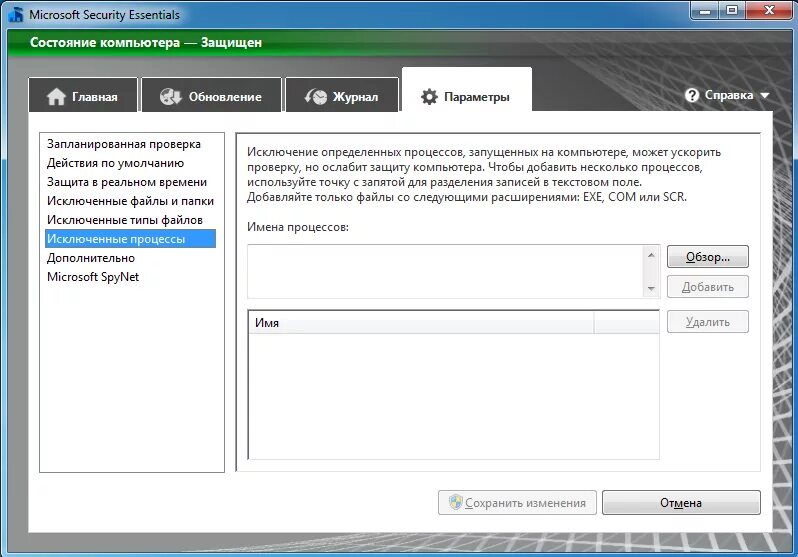Minimize the Microsoft Security Essentials window
This screenshot has width=798, height=557.
pyautogui.click(x=705, y=10)
